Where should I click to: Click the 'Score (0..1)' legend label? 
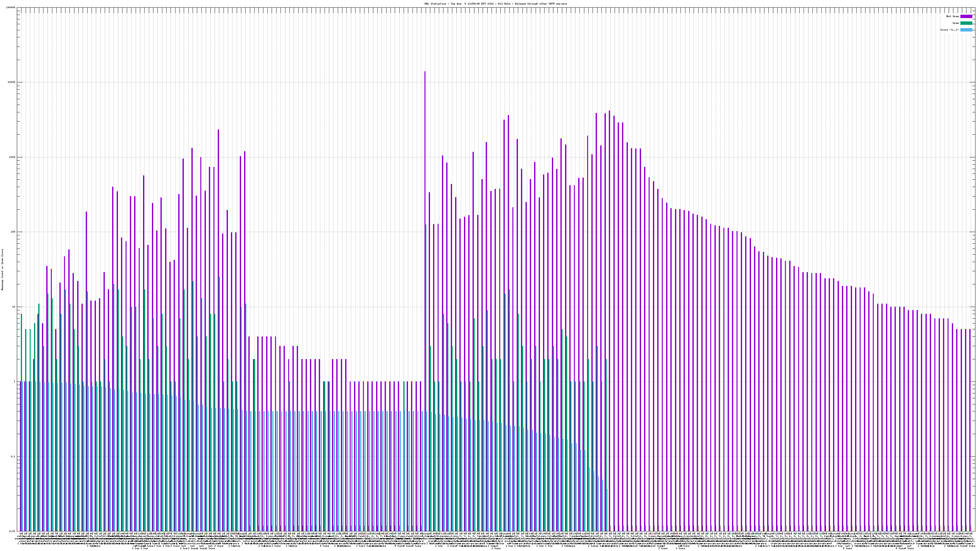click(949, 30)
